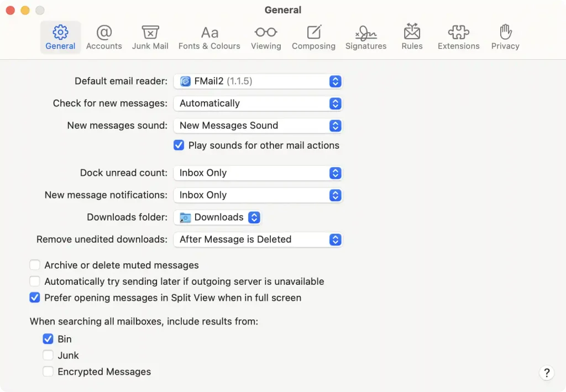
Task: Click the "New message notifications:" label
Action: tap(106, 195)
